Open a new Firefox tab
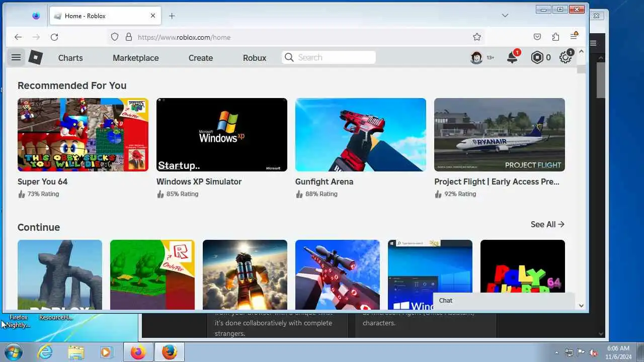 pos(172,16)
